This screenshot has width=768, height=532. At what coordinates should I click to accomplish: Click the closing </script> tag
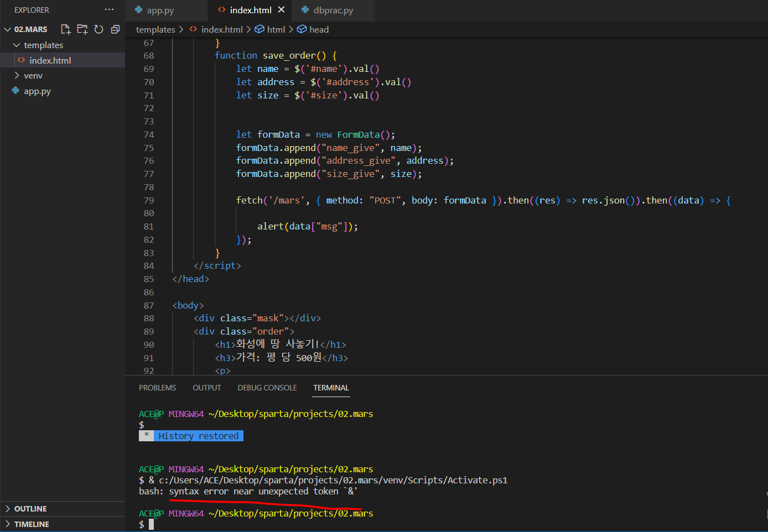(217, 266)
